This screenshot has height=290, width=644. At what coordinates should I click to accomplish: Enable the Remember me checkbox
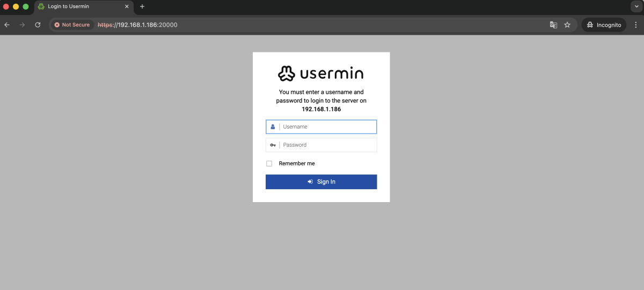point(269,163)
